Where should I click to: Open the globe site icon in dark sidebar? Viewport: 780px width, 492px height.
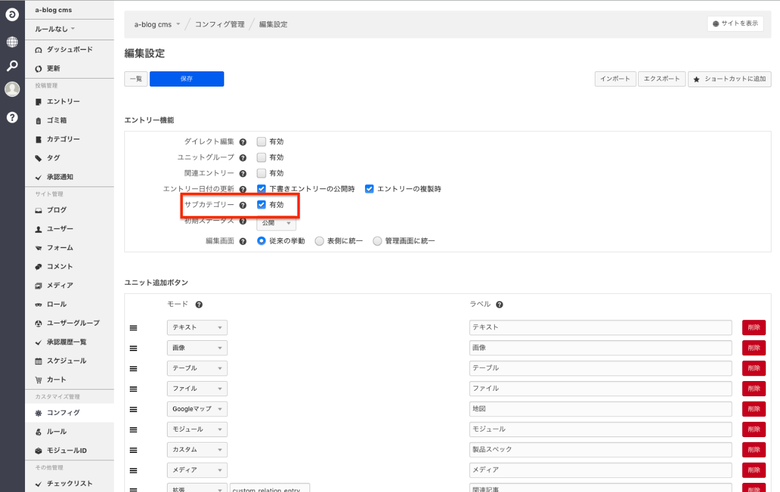point(12,42)
